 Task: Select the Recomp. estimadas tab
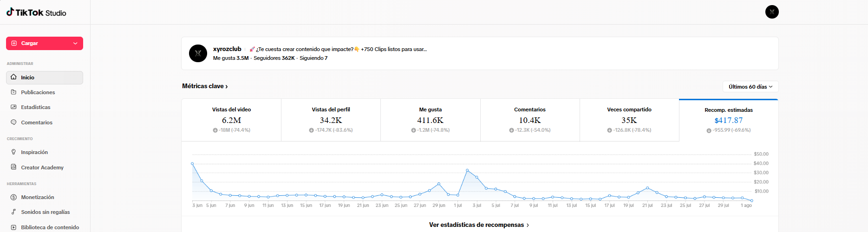coord(729,120)
